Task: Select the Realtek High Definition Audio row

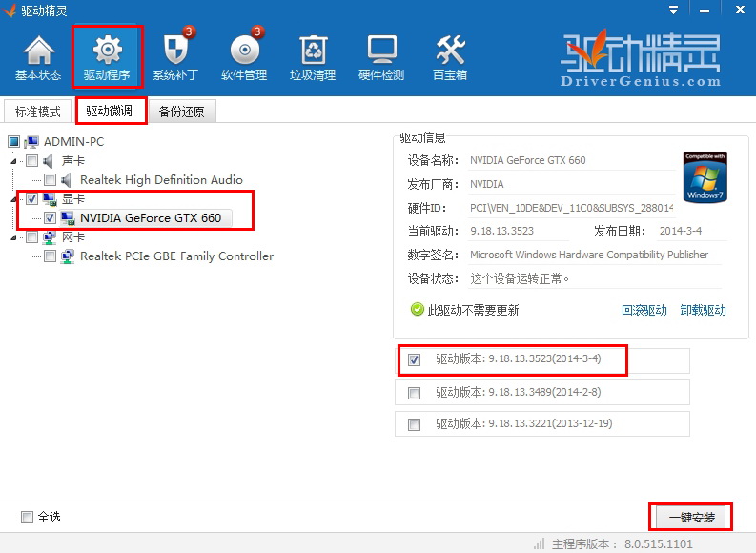Action: [x=161, y=180]
